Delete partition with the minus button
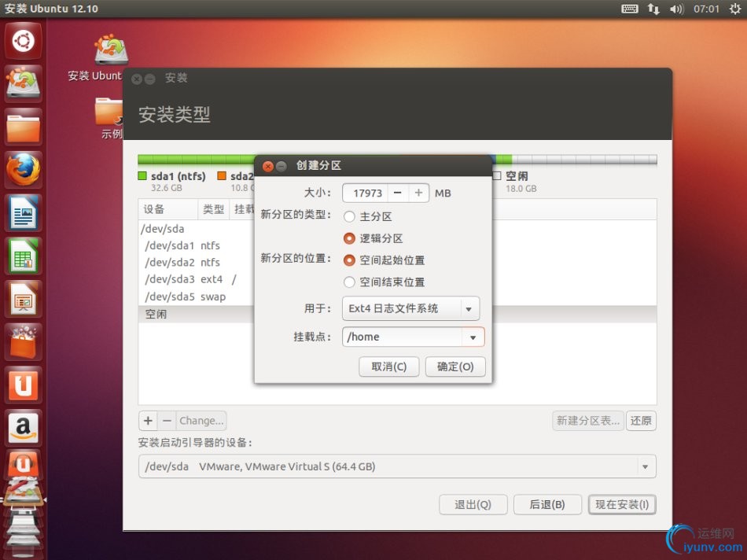This screenshot has height=560, width=747. [167, 421]
